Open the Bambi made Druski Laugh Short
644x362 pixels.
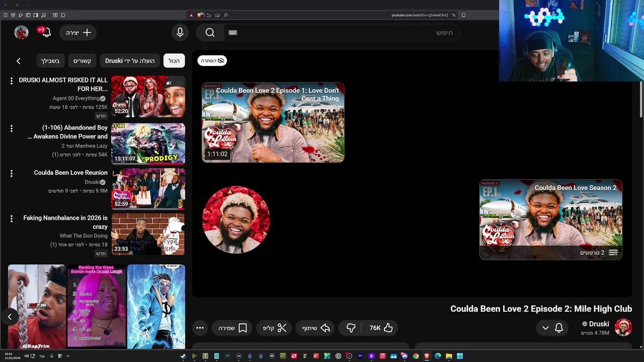96,307
